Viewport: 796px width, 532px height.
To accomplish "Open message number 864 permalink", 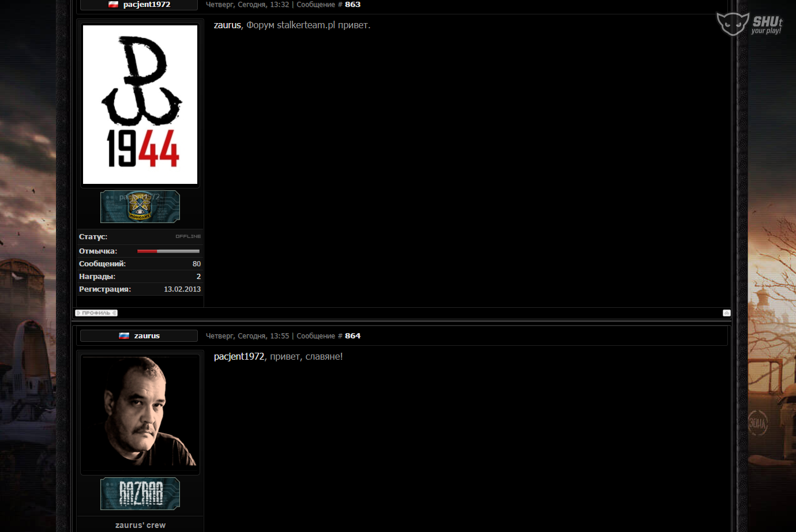I will (x=352, y=335).
